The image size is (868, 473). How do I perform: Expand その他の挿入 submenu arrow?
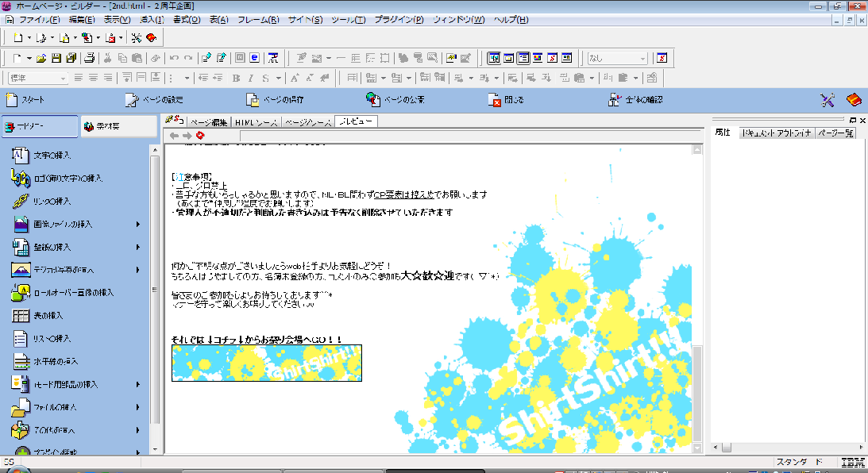pyautogui.click(x=138, y=430)
